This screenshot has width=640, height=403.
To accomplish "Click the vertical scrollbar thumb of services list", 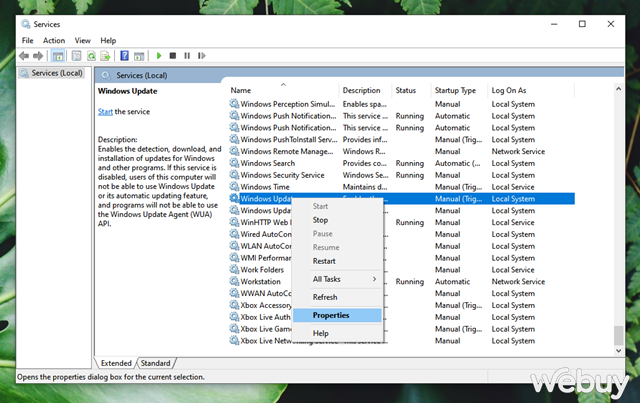I will coord(619,335).
